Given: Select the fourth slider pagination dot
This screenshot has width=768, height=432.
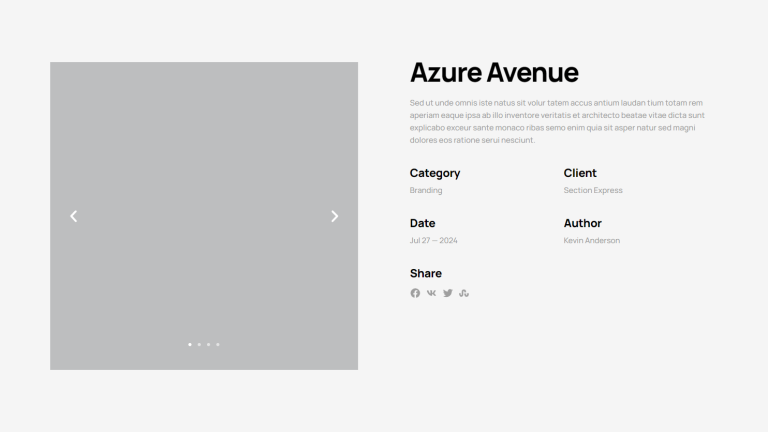Looking at the screenshot, I should 218,344.
